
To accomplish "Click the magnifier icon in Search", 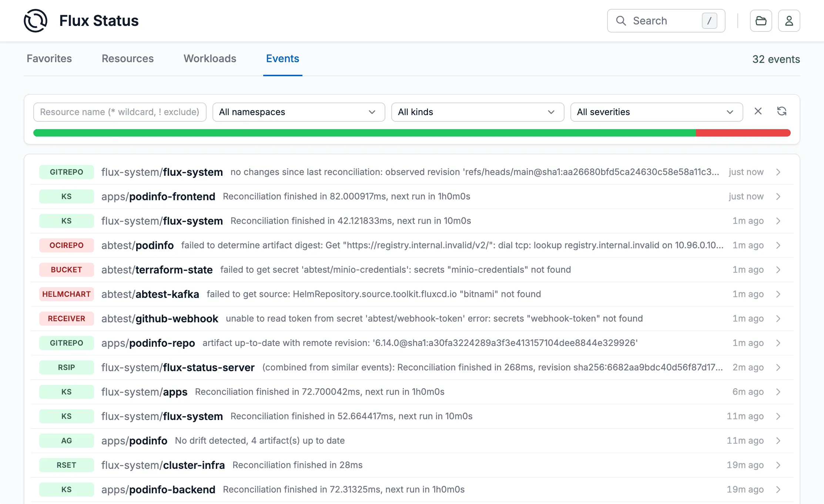I will point(621,21).
